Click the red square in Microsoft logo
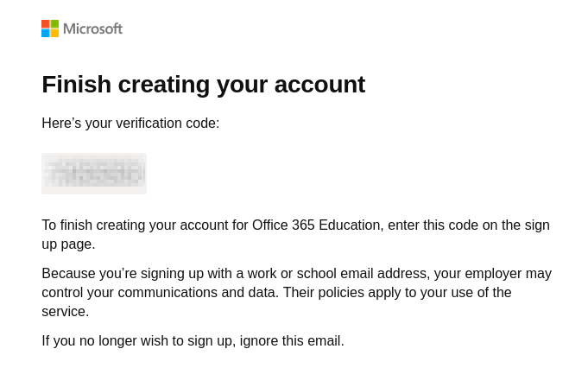The image size is (588, 368). tap(46, 24)
